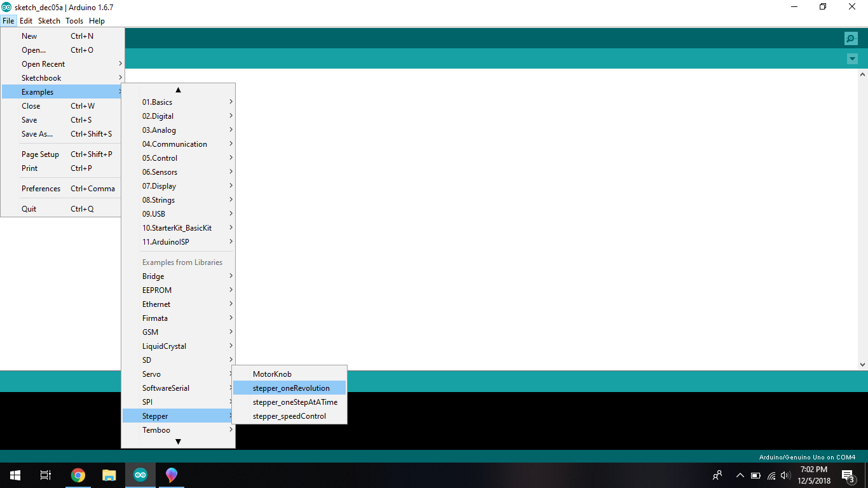The width and height of the screenshot is (868, 488).
Task: Open the Serial Monitor magnifier icon
Action: coord(851,38)
